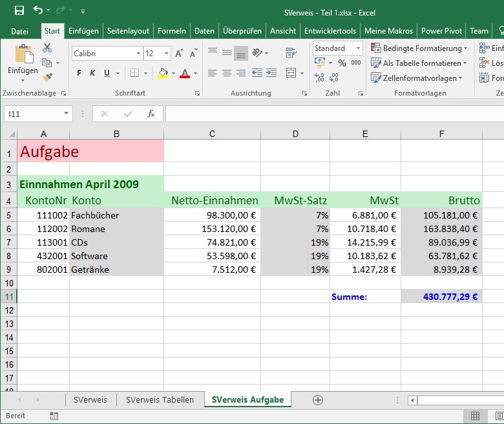Center-align text horizontally
504x424 pixels.
click(227, 73)
